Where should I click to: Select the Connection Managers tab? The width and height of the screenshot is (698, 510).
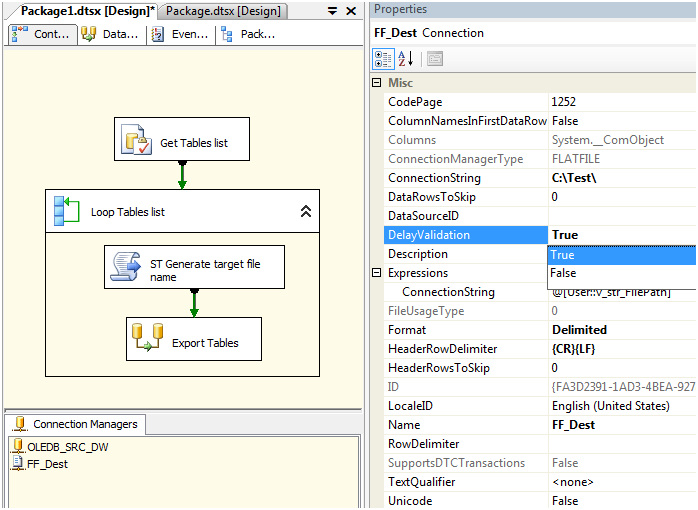(x=77, y=424)
